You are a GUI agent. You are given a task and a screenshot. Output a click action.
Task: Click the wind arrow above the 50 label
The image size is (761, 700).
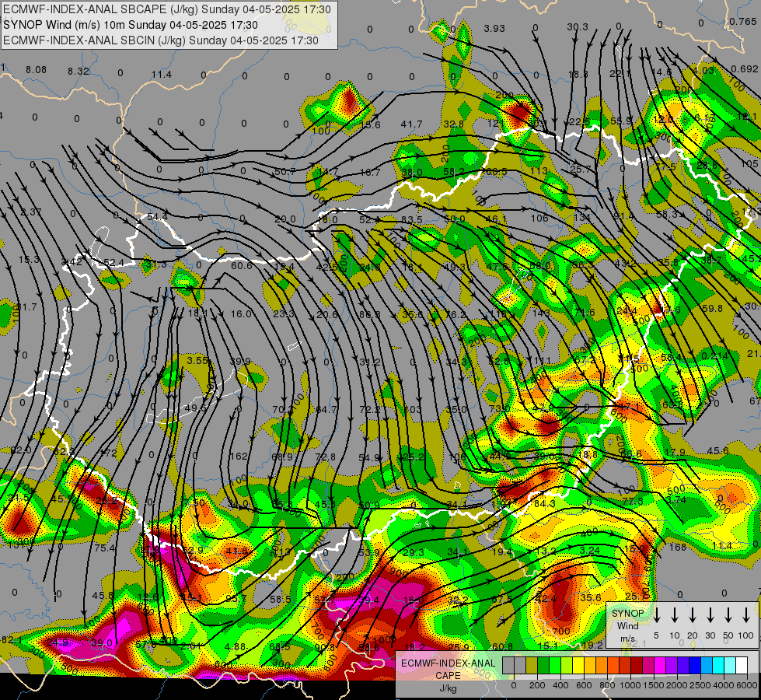728,615
